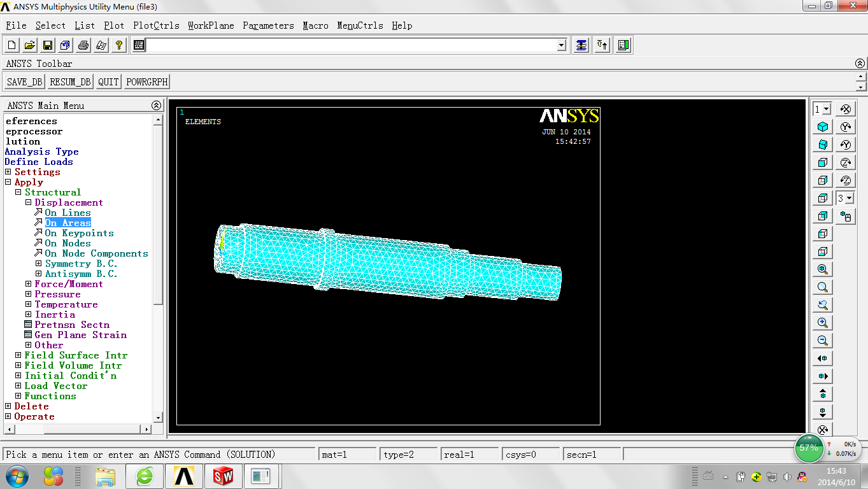Open ANSYS Help question-mark icon
The width and height of the screenshot is (868, 489).
[x=119, y=45]
